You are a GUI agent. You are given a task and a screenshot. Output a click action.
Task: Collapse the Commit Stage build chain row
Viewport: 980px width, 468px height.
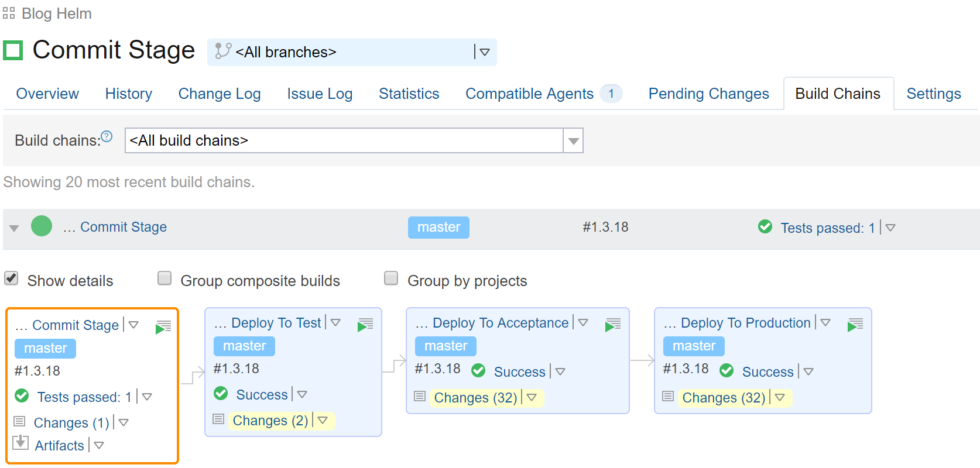coord(15,228)
